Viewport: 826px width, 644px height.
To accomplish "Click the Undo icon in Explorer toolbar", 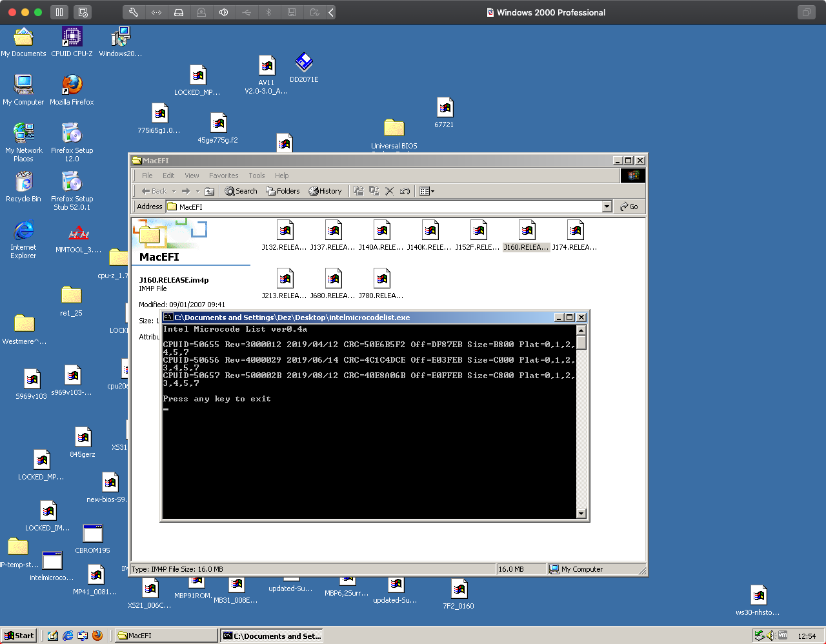I will [405, 191].
